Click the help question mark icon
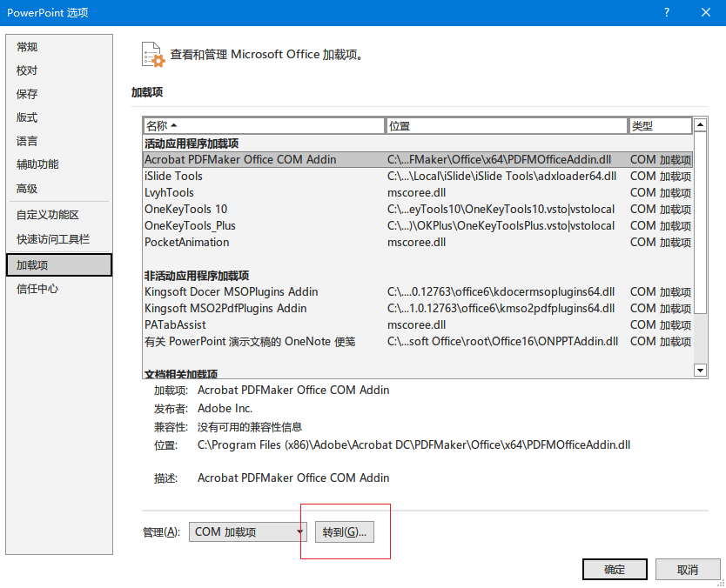The height and width of the screenshot is (588, 726). [667, 12]
